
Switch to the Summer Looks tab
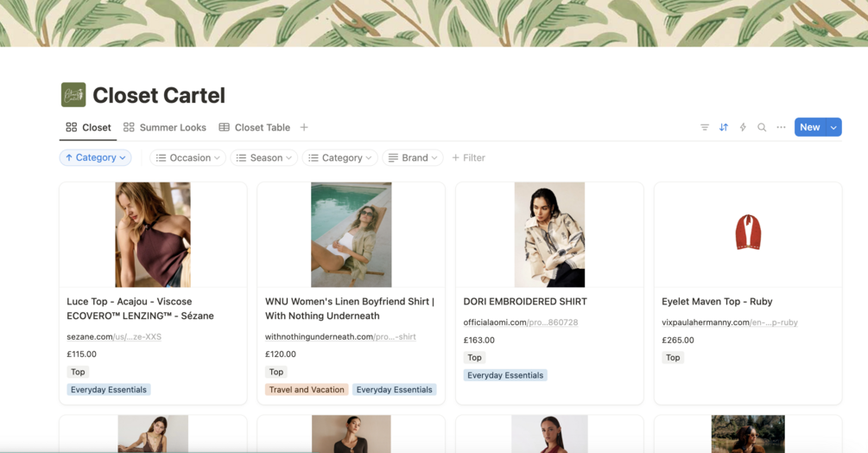pyautogui.click(x=164, y=127)
